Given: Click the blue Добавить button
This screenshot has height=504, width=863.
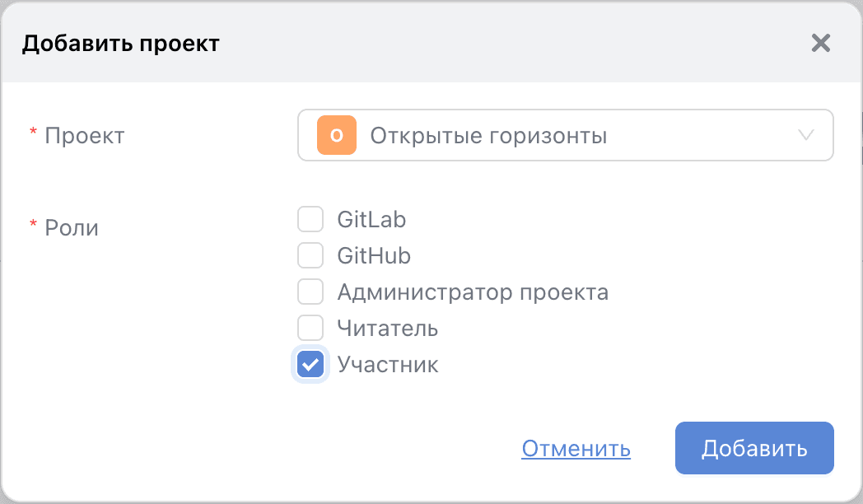Looking at the screenshot, I should pyautogui.click(x=754, y=449).
